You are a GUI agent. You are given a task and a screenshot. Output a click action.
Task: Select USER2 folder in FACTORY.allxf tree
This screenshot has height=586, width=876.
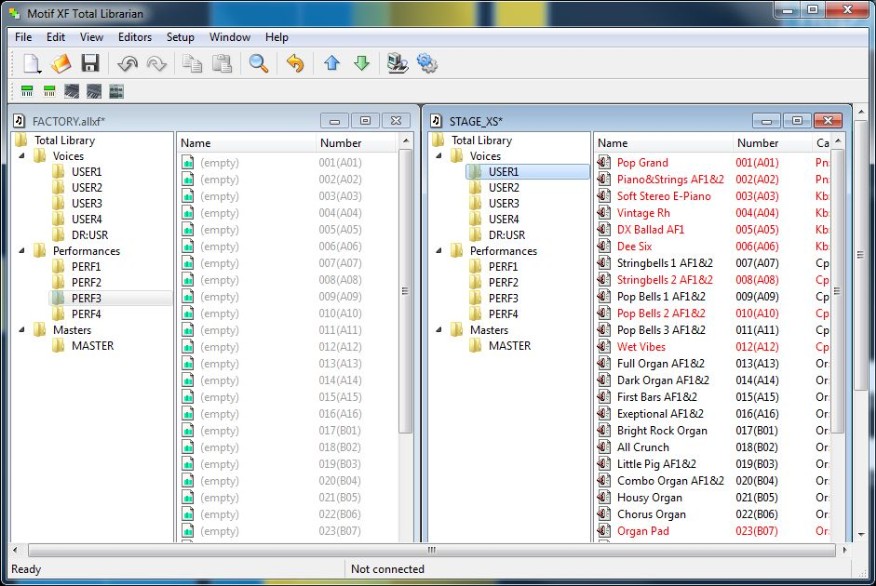pyautogui.click(x=87, y=188)
